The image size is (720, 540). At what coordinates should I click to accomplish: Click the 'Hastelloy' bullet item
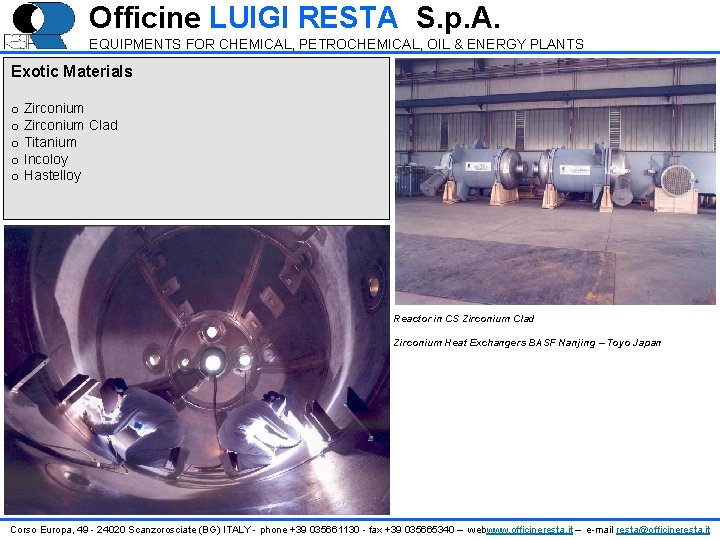coord(52,175)
